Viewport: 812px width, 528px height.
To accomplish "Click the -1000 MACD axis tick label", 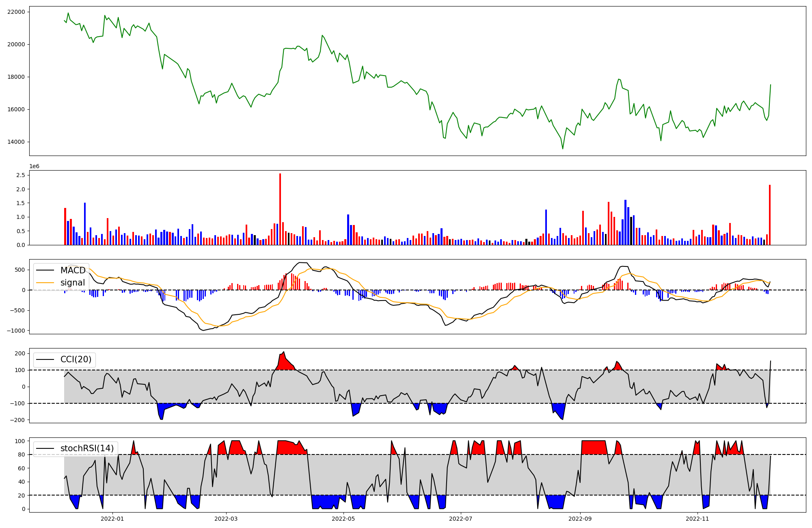I will click(x=16, y=331).
